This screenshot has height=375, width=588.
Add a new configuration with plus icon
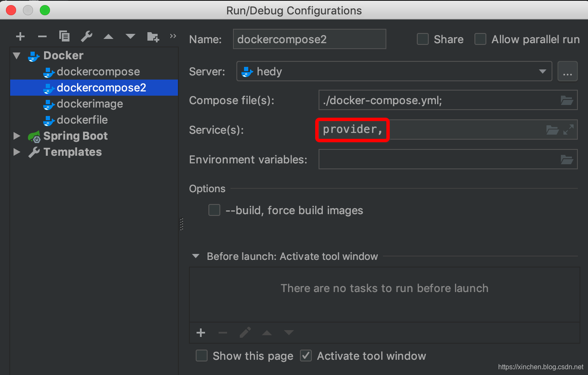(x=20, y=37)
